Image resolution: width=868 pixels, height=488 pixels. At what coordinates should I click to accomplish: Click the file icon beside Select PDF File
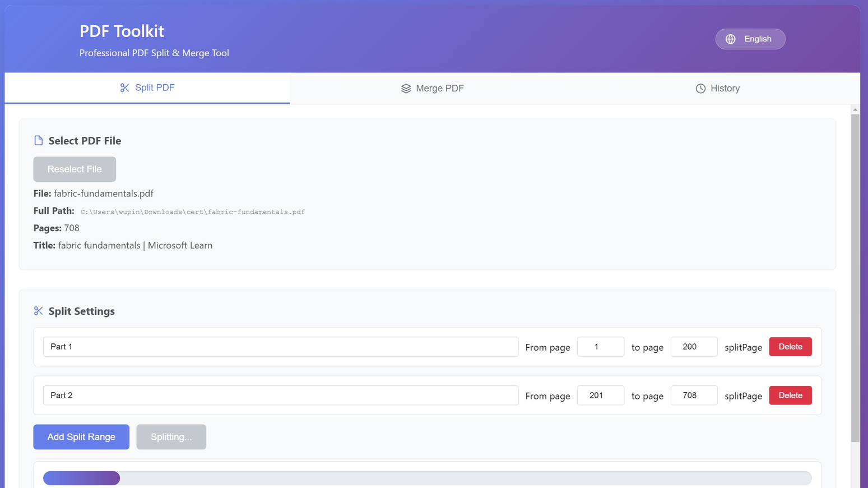pyautogui.click(x=39, y=140)
